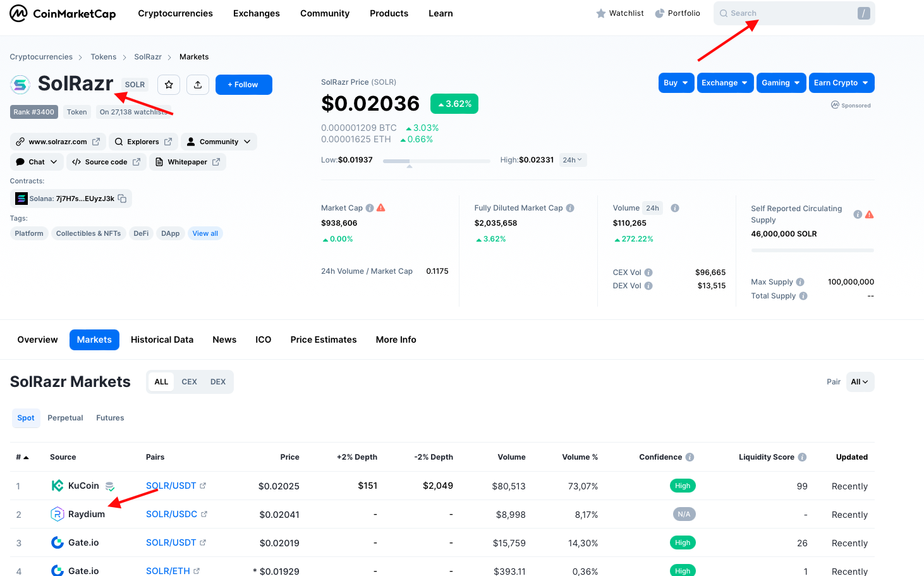The image size is (924, 576).
Task: Open the Pair All dropdown
Action: [x=860, y=382]
